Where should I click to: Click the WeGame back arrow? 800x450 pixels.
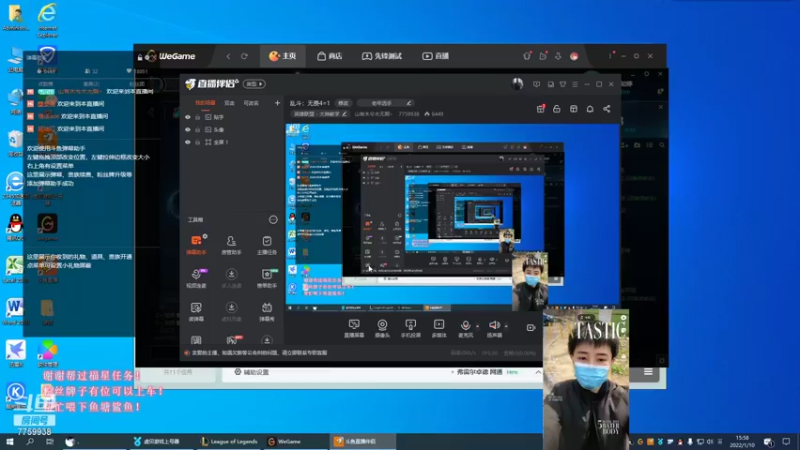pyautogui.click(x=228, y=56)
